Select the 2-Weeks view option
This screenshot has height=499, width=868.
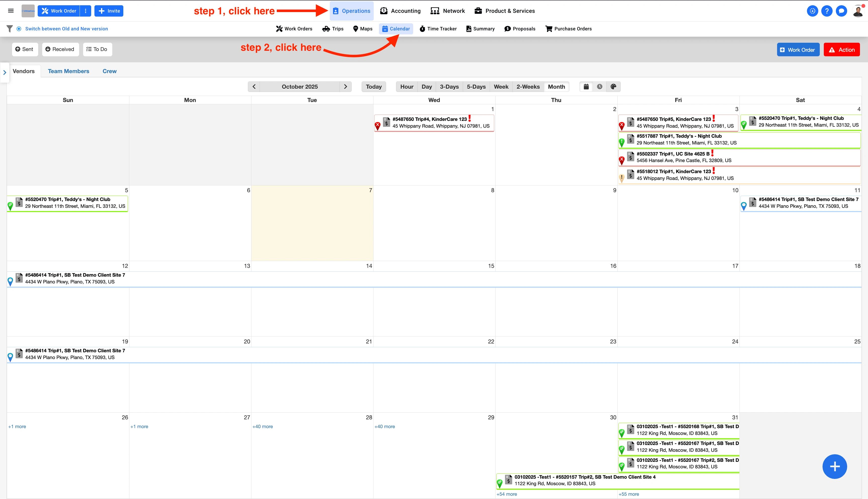tap(528, 87)
